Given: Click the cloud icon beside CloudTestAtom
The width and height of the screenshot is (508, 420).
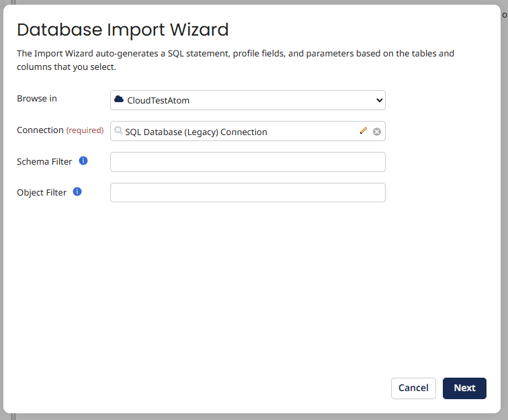Looking at the screenshot, I should (119, 99).
